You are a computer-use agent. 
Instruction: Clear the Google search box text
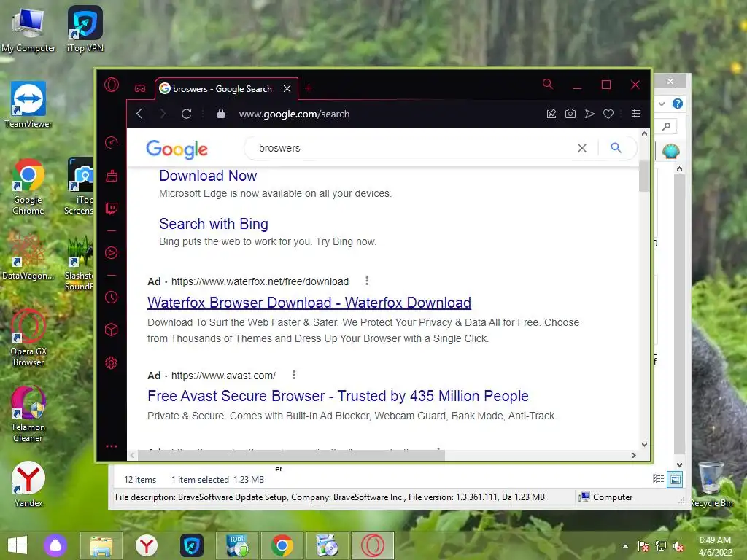[x=582, y=148]
